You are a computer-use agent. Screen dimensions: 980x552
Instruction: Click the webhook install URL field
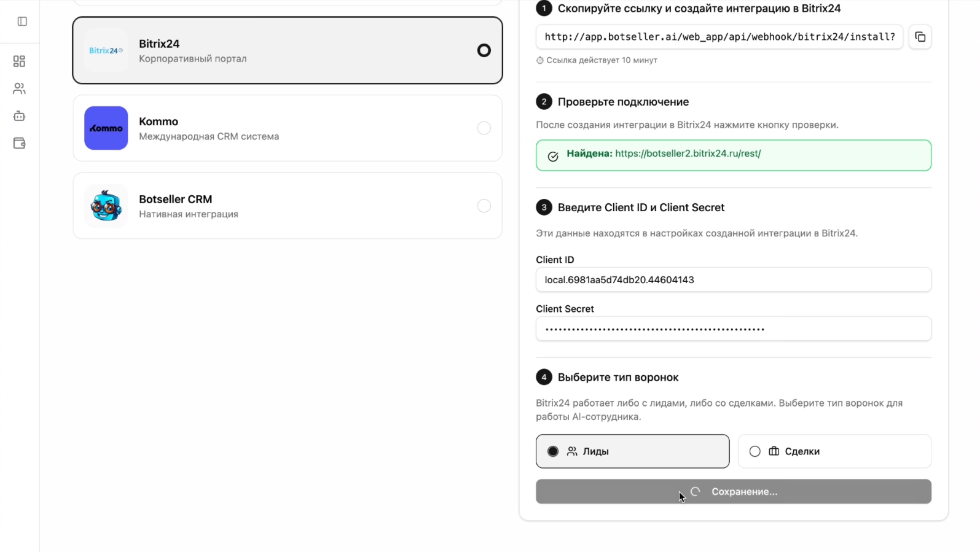(718, 37)
